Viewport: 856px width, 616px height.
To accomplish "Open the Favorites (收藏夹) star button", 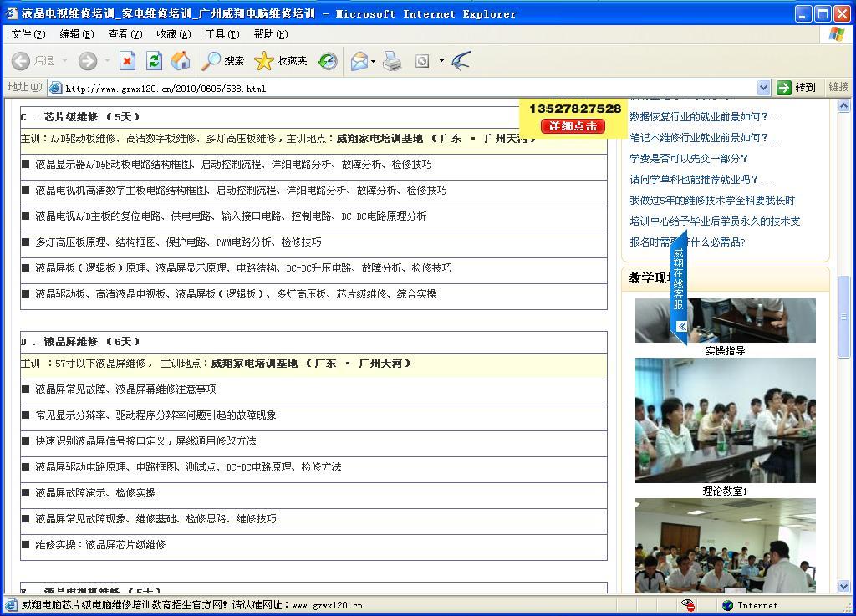I will pyautogui.click(x=281, y=61).
